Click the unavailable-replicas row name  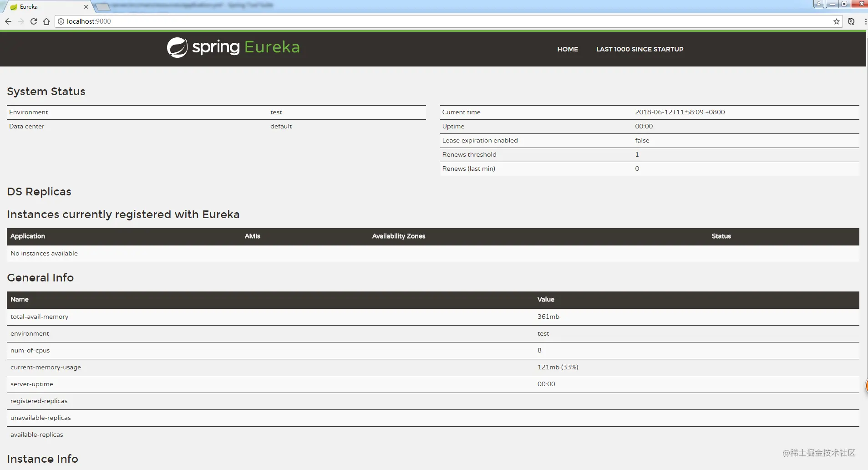pyautogui.click(x=41, y=418)
